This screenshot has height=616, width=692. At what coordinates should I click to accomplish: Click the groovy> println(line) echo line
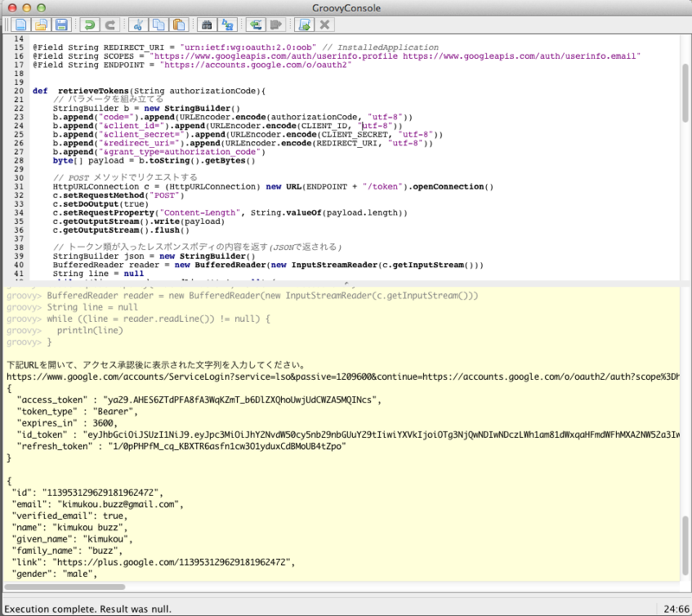tap(65, 330)
